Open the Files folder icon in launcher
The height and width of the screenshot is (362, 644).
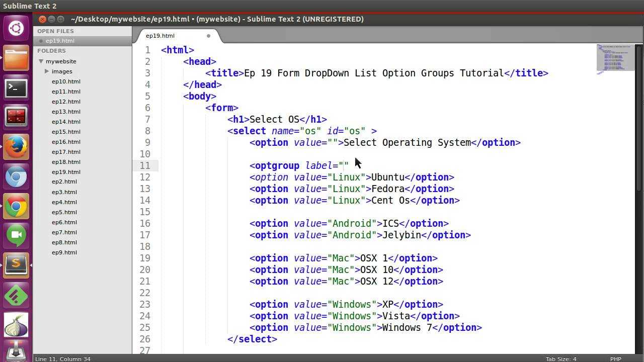point(16,58)
